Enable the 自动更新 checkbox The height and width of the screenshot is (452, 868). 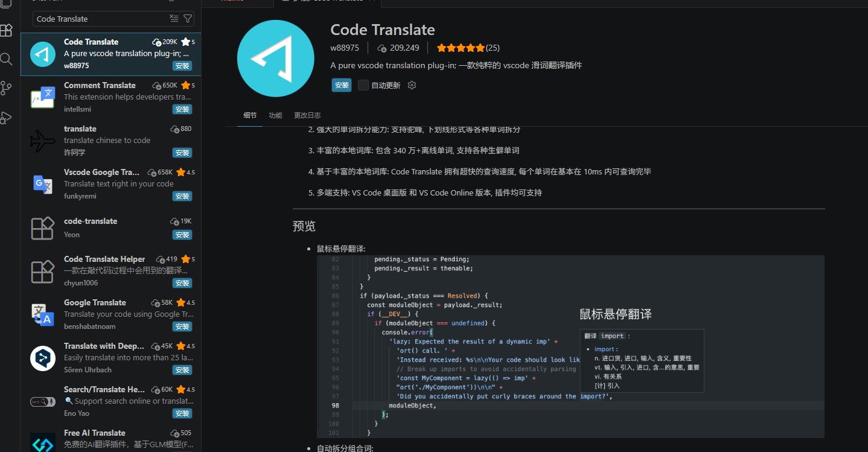363,85
